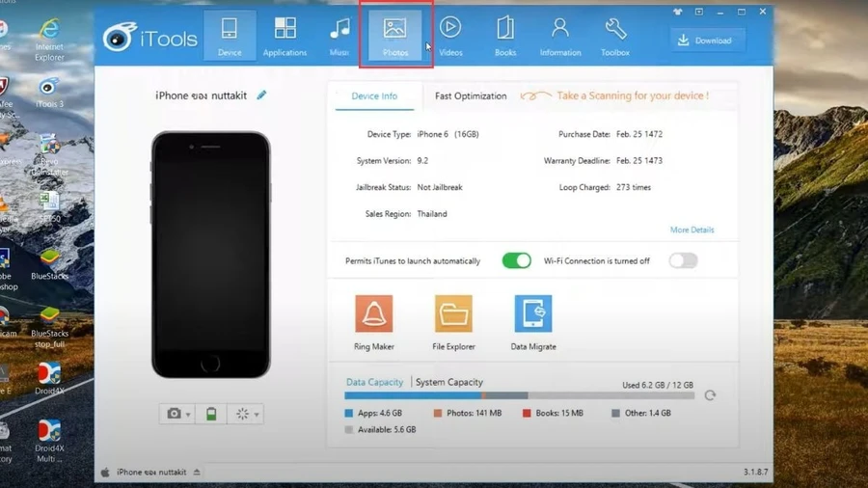The width and height of the screenshot is (868, 488).
Task: Open first BlueStacks desktop shortcut
Action: point(49,264)
